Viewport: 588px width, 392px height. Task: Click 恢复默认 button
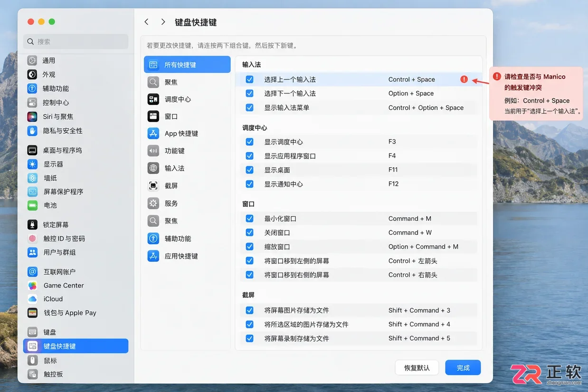coord(417,368)
